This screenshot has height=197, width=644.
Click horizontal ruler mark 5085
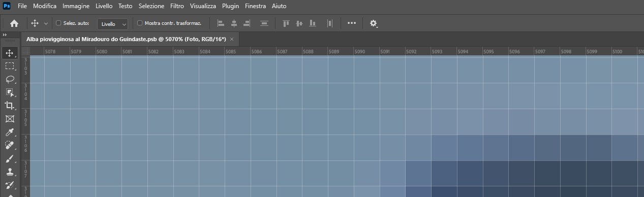[x=231, y=52]
